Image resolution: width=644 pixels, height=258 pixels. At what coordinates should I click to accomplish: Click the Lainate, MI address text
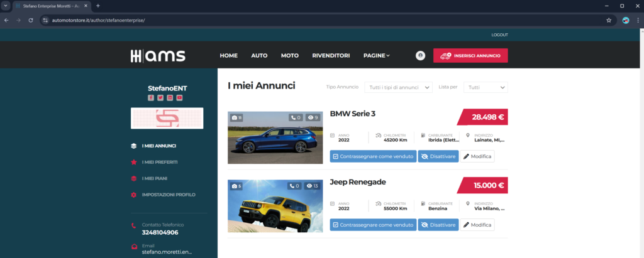click(489, 140)
